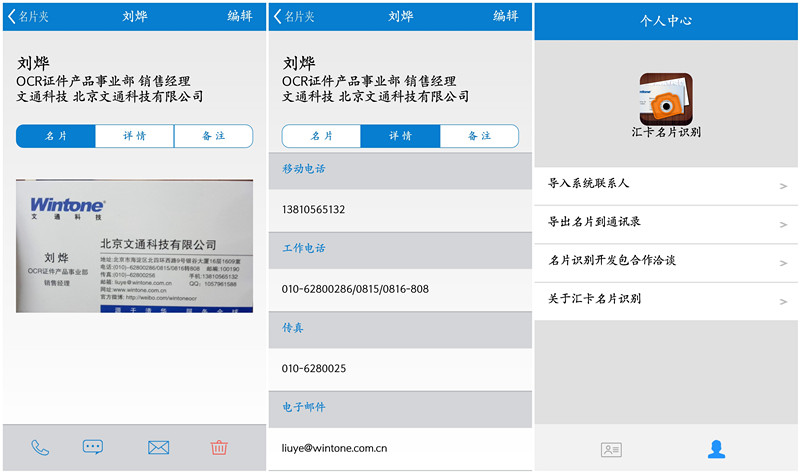Tap the 移动电话 section header
The image size is (800, 473).
(x=401, y=171)
